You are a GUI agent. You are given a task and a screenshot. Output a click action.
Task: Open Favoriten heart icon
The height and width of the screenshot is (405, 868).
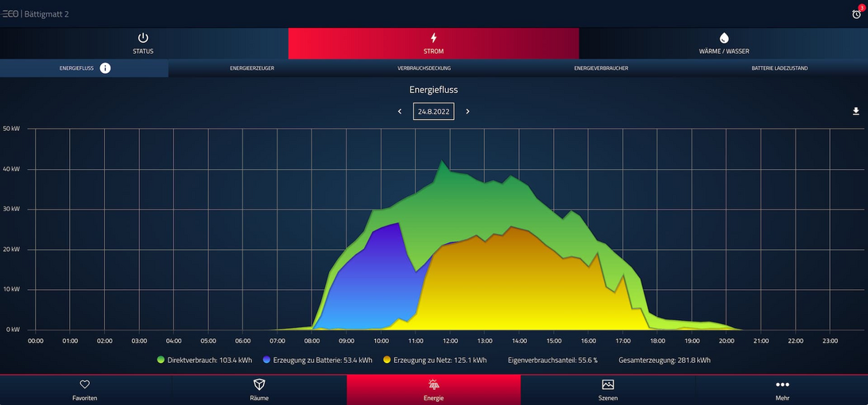(85, 384)
